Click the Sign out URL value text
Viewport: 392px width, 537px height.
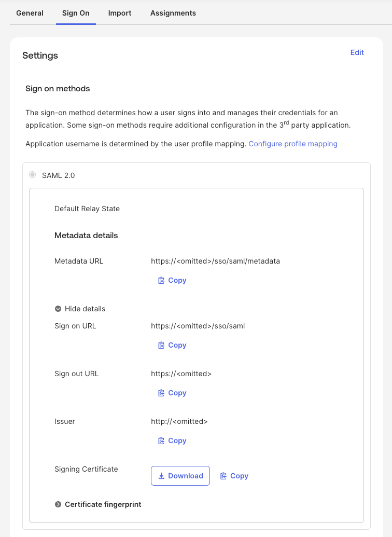[181, 374]
